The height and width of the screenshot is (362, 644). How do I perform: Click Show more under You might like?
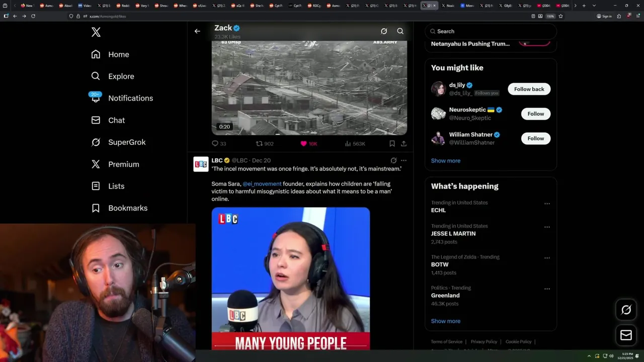click(x=446, y=161)
